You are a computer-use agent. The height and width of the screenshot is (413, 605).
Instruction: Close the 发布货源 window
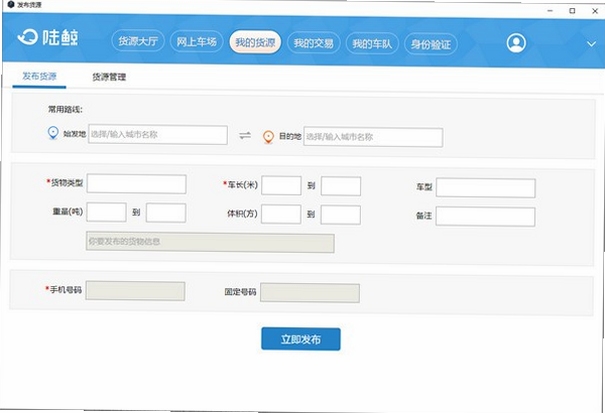click(x=595, y=11)
